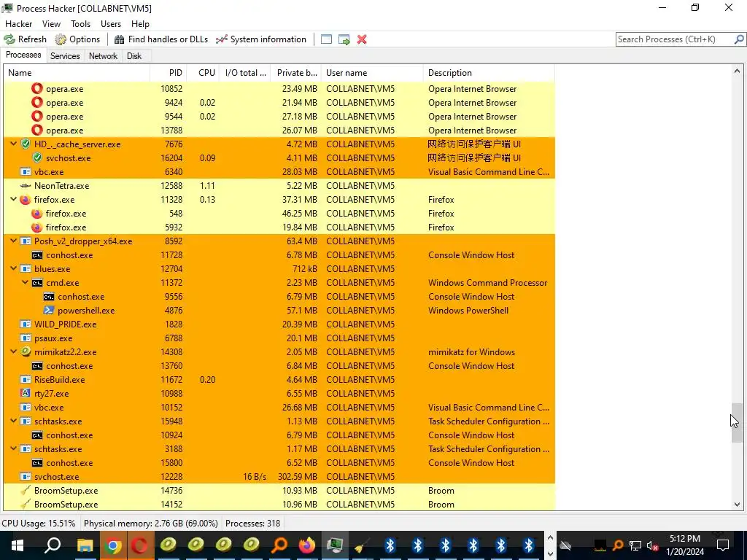Sort by the Name column header
Screen dimensions: 747x560
tap(77, 73)
